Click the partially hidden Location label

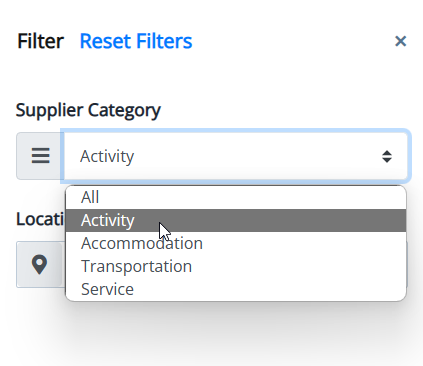(x=40, y=219)
